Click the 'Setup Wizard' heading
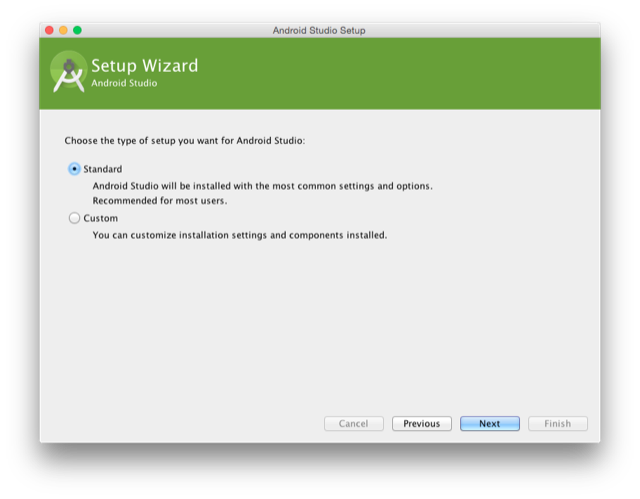 point(144,66)
